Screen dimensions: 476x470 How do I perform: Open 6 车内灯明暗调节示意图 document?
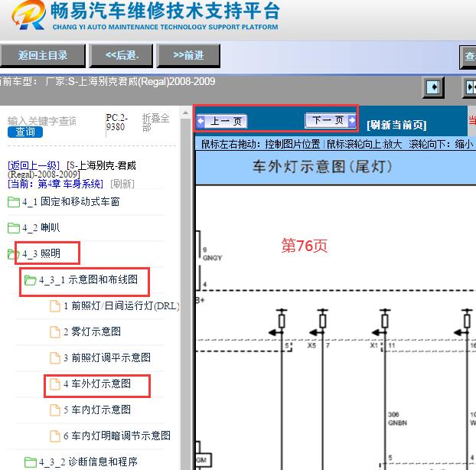tap(117, 436)
